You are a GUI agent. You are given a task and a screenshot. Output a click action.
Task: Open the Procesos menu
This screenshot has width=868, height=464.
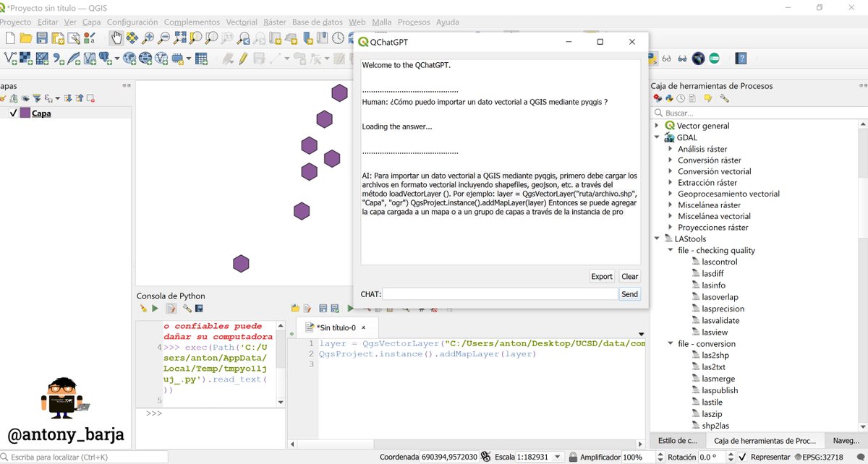414,22
